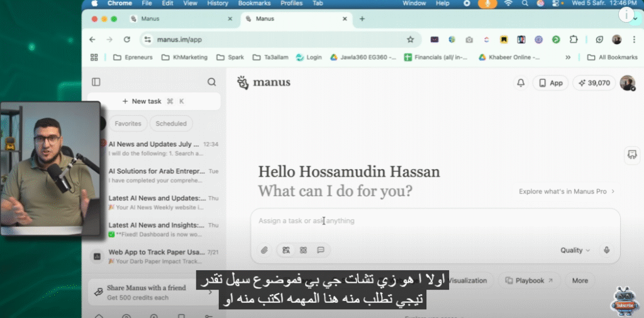Show hidden bookmarks with the double chevron
This screenshot has width=644, height=318.
[x=568, y=57]
